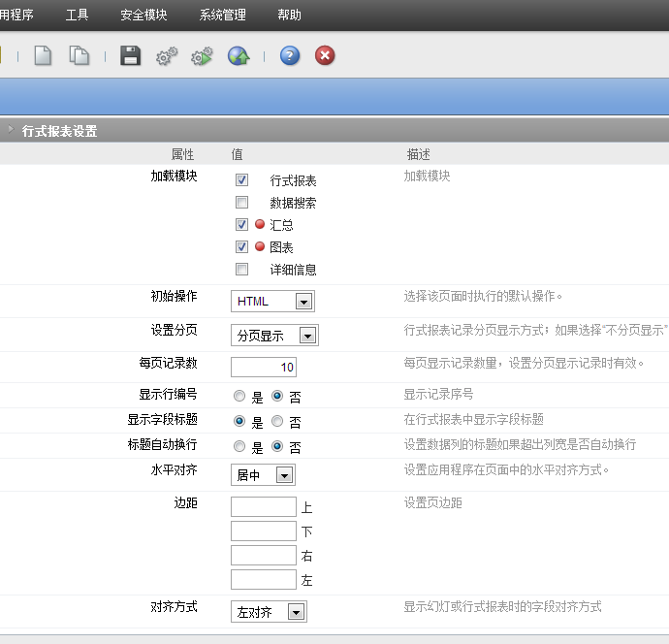Uncheck the 图表 module checkbox

[242, 246]
